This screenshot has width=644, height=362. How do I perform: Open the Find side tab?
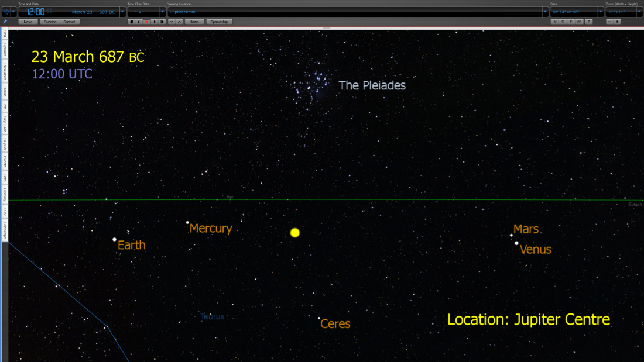click(x=5, y=34)
